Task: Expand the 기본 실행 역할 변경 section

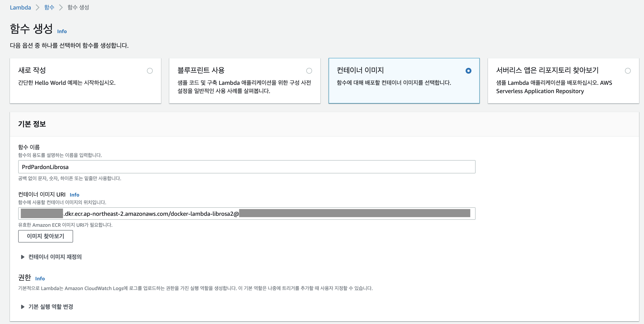Action: point(51,306)
